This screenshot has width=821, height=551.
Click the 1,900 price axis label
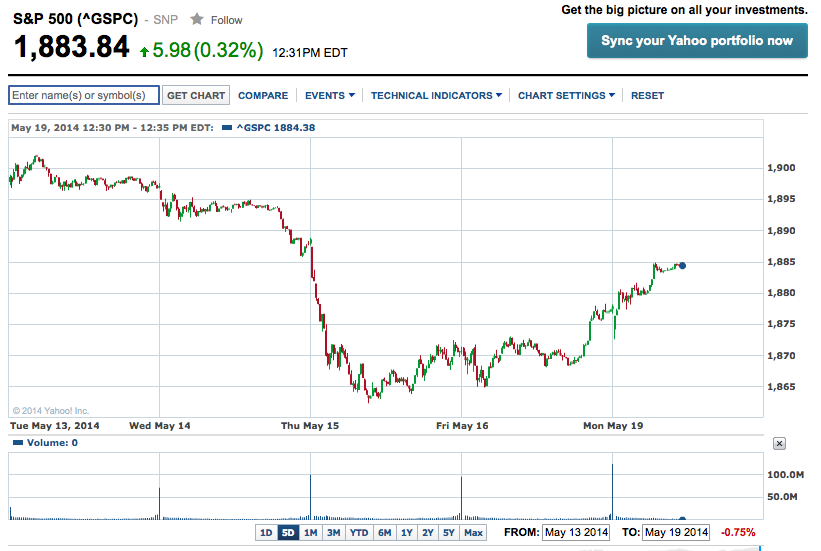click(x=781, y=168)
